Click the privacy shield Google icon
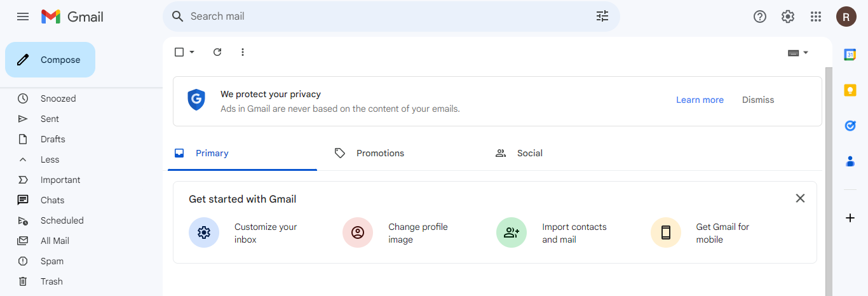This screenshot has width=868, height=296. (196, 100)
